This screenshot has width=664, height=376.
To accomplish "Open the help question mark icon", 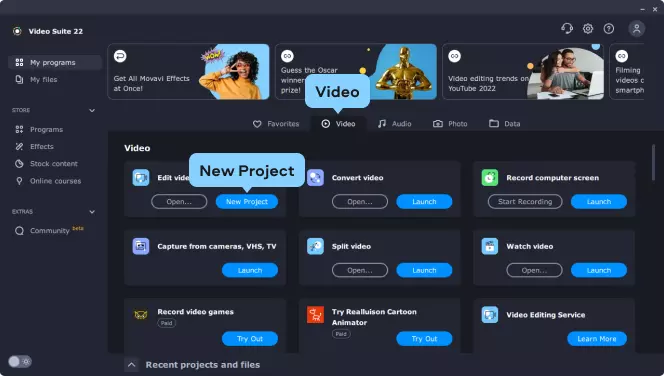I will click(x=609, y=28).
